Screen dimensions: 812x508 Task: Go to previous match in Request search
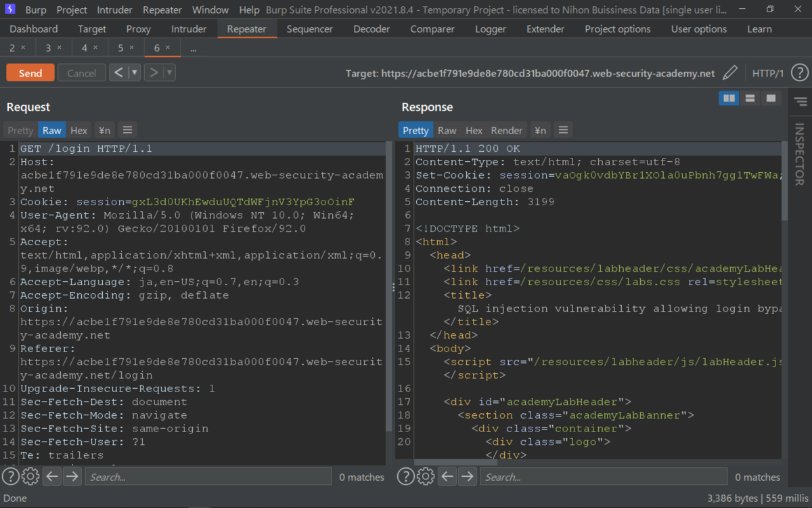[x=52, y=476]
